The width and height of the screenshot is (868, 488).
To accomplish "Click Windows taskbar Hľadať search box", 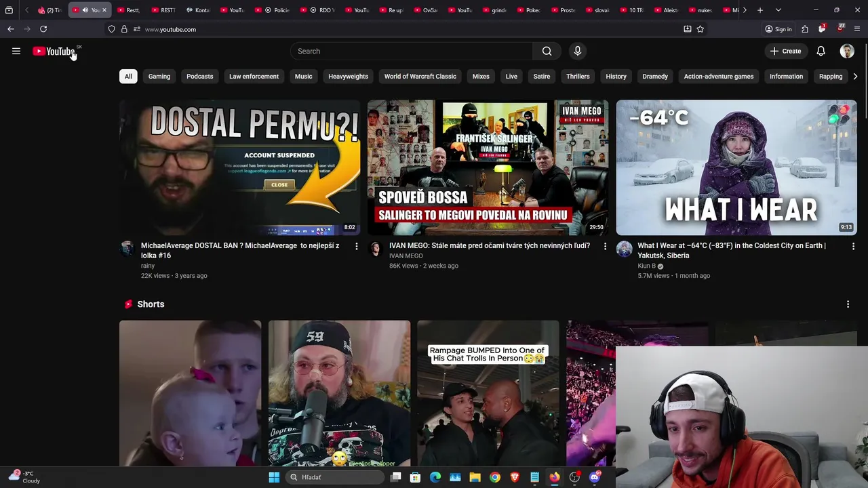I will coord(335,477).
